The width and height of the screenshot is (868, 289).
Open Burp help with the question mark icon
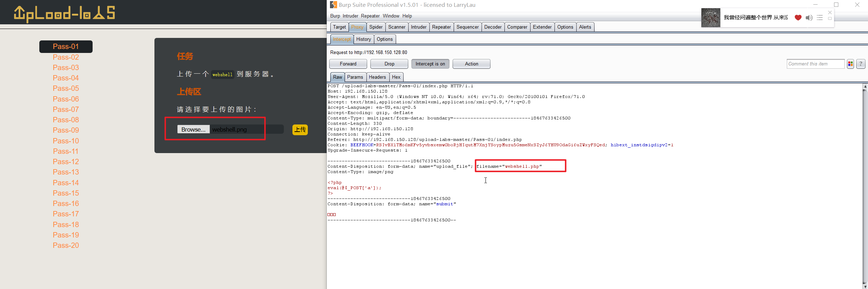pyautogui.click(x=861, y=64)
